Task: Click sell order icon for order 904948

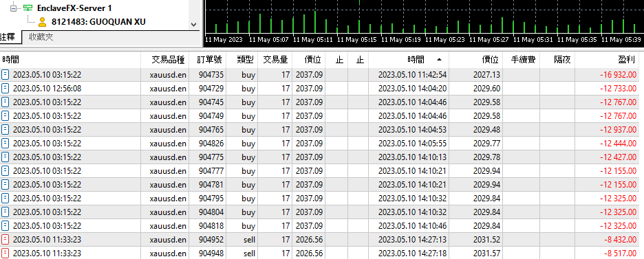Action: (x=6, y=254)
